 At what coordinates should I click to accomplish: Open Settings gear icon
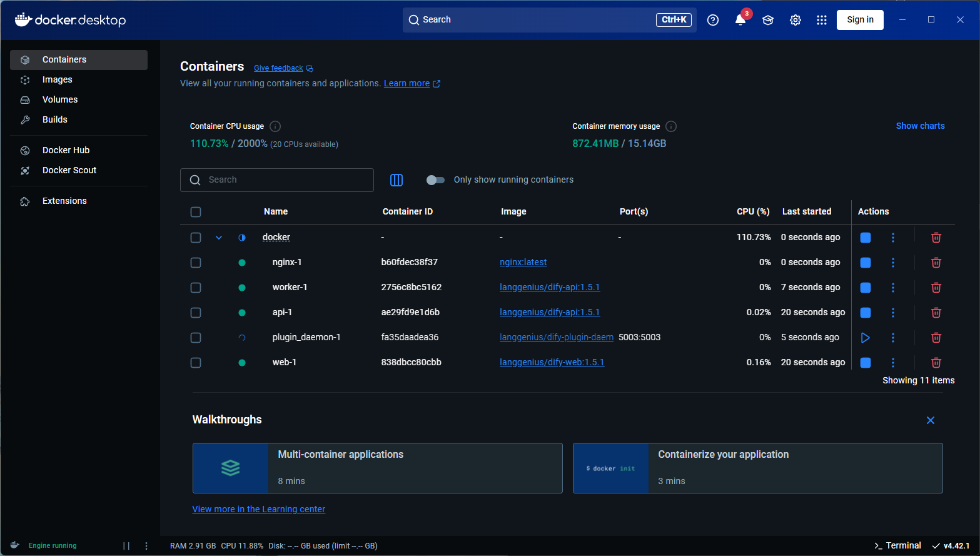796,20
